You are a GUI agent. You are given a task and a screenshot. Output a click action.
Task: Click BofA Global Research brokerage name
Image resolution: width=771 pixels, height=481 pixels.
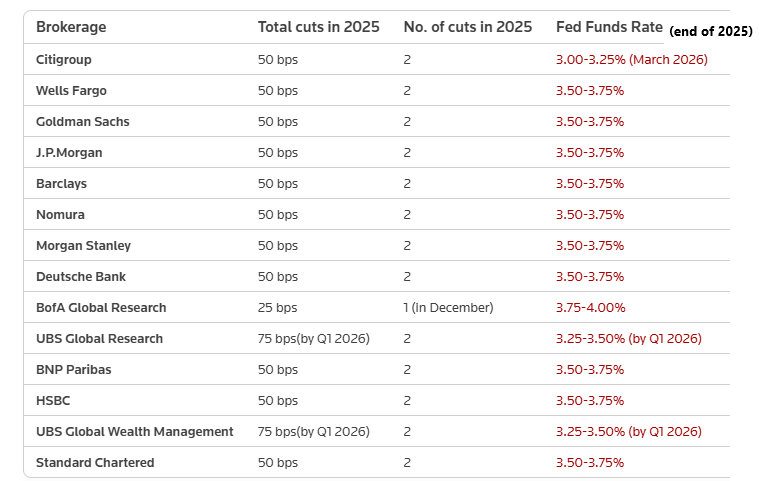point(101,307)
